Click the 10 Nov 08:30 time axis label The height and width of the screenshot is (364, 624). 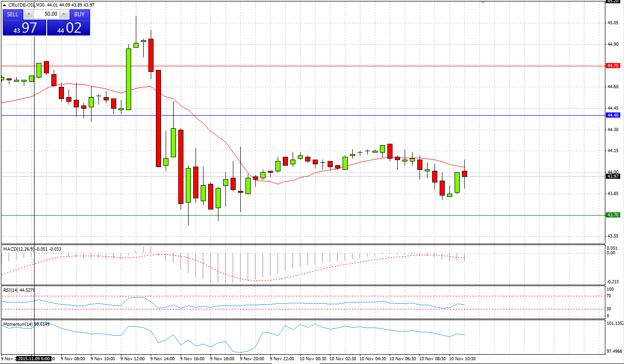tap(433, 359)
